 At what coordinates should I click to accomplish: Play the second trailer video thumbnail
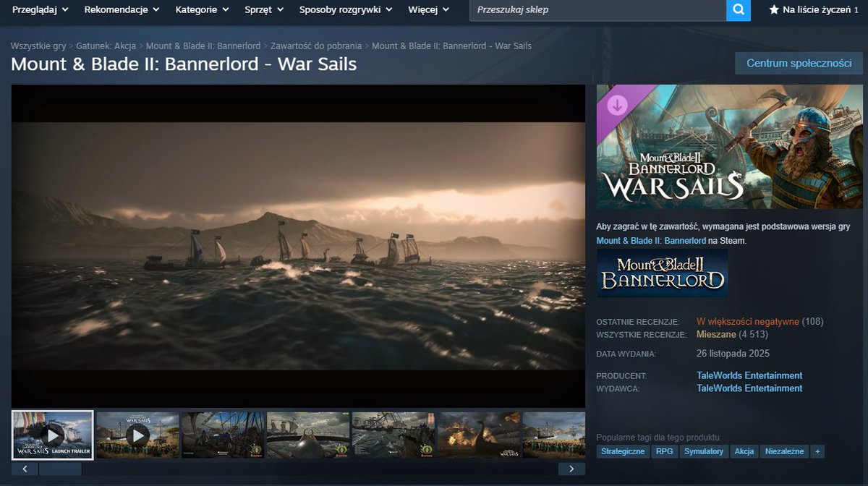137,435
